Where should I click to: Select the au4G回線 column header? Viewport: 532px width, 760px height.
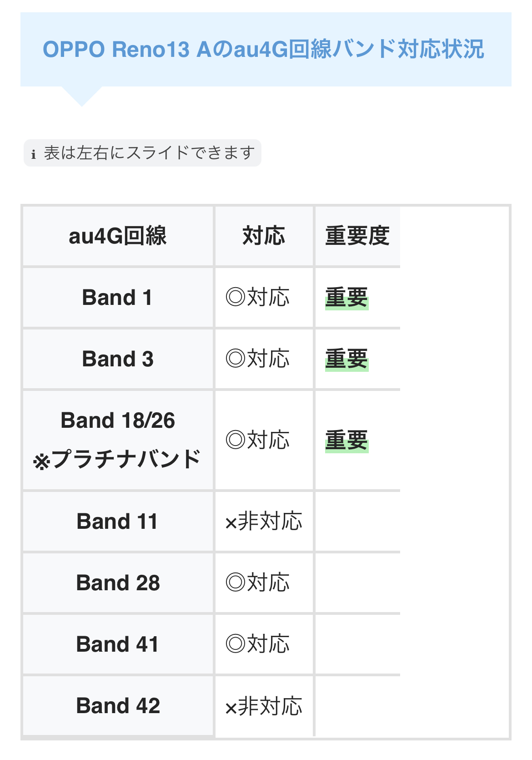(x=118, y=236)
